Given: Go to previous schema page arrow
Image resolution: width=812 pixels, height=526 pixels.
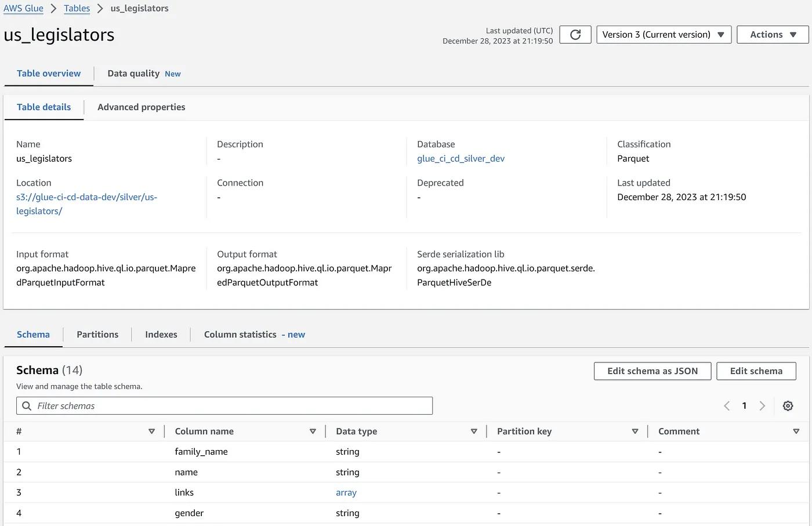Looking at the screenshot, I should pyautogui.click(x=727, y=406).
